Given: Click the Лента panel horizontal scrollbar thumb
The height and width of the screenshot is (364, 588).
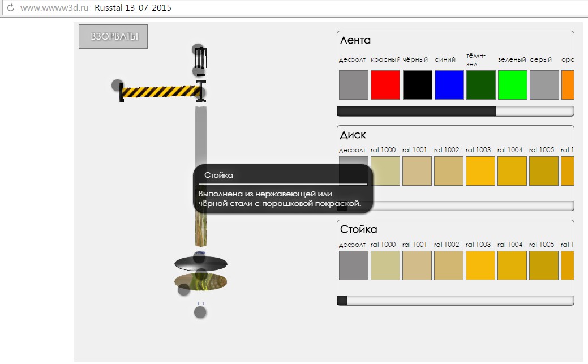Looking at the screenshot, I should pos(417,111).
